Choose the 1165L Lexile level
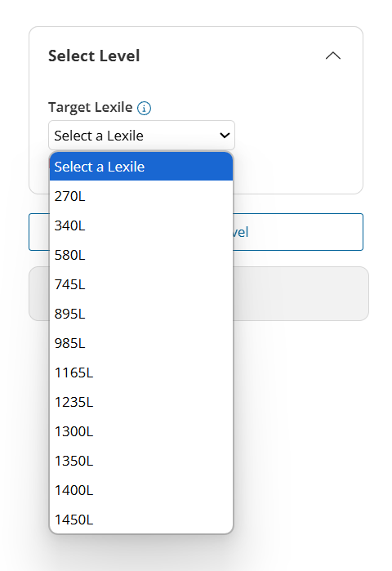The width and height of the screenshot is (392, 571). coord(141,372)
